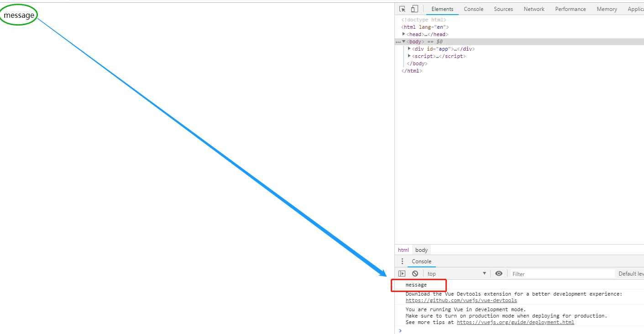Image resolution: width=644 pixels, height=334 pixels.
Task: Open the console drawer three-dot menu
Action: coord(402,261)
